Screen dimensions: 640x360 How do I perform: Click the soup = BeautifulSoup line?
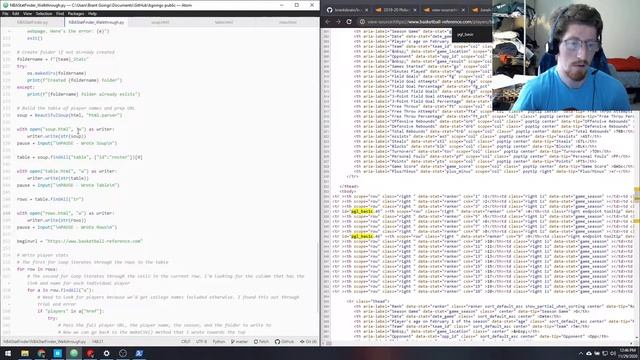point(69,115)
